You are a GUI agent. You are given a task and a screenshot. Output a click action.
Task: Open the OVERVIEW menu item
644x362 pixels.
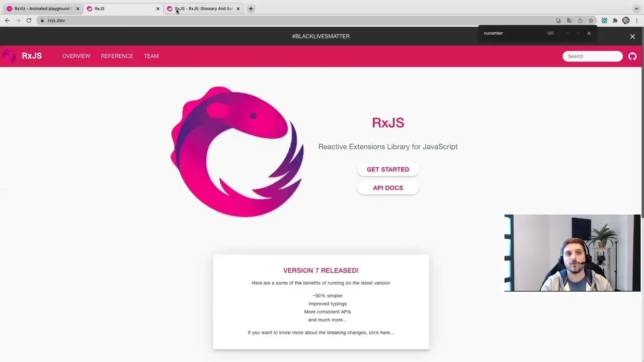[x=76, y=56]
